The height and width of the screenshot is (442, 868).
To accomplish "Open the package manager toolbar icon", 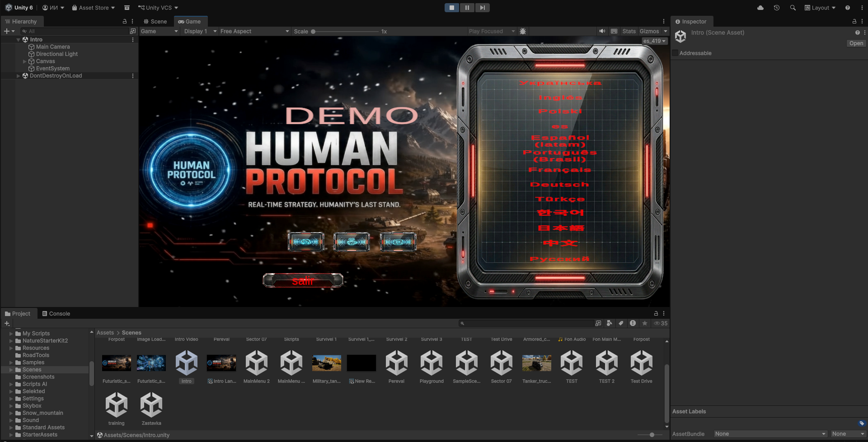I will [127, 8].
